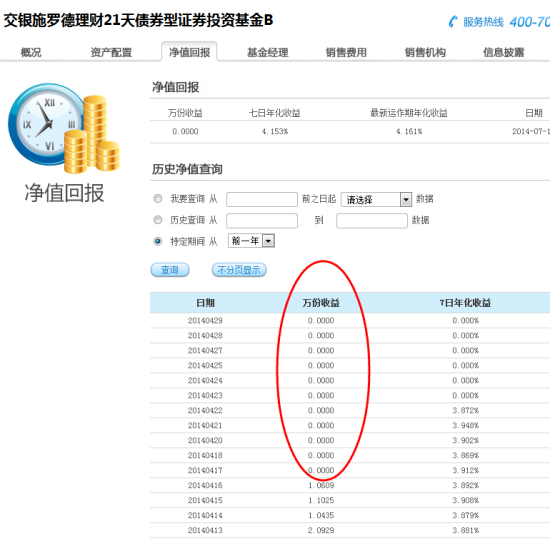Click date cell 20140425
Screen dimensions: 550x541
205,366
